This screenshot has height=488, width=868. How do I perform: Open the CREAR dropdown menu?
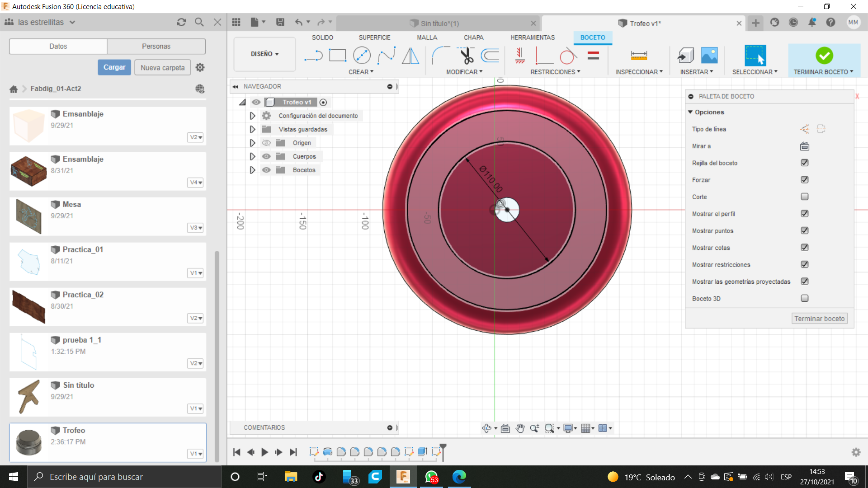click(360, 72)
